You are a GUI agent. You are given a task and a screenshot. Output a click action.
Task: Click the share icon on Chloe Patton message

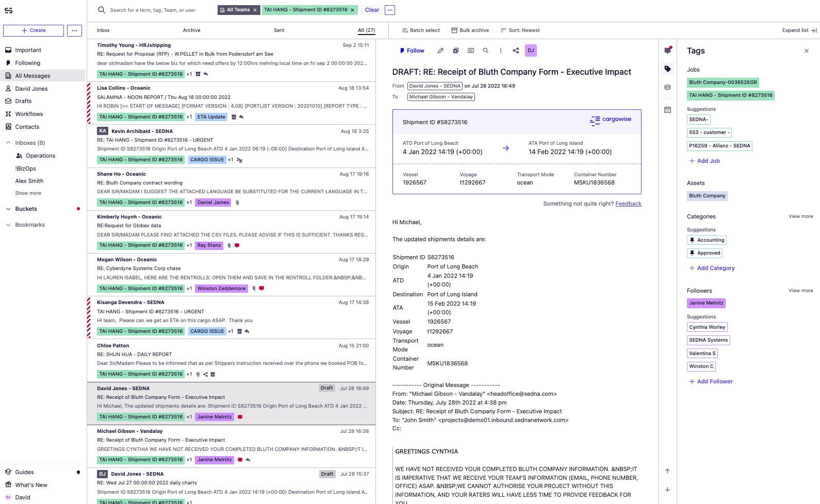pyautogui.click(x=205, y=375)
